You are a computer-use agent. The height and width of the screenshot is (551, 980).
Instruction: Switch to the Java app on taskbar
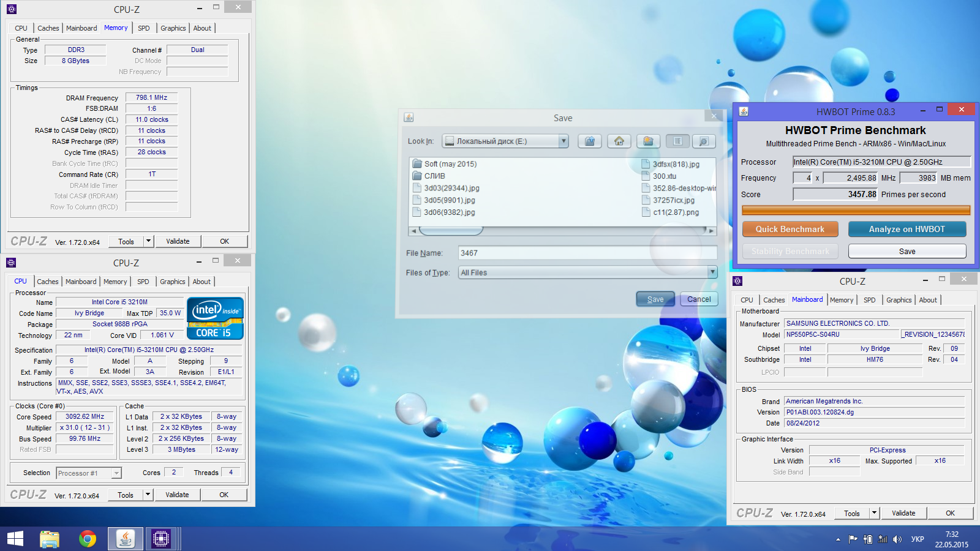[x=126, y=539]
